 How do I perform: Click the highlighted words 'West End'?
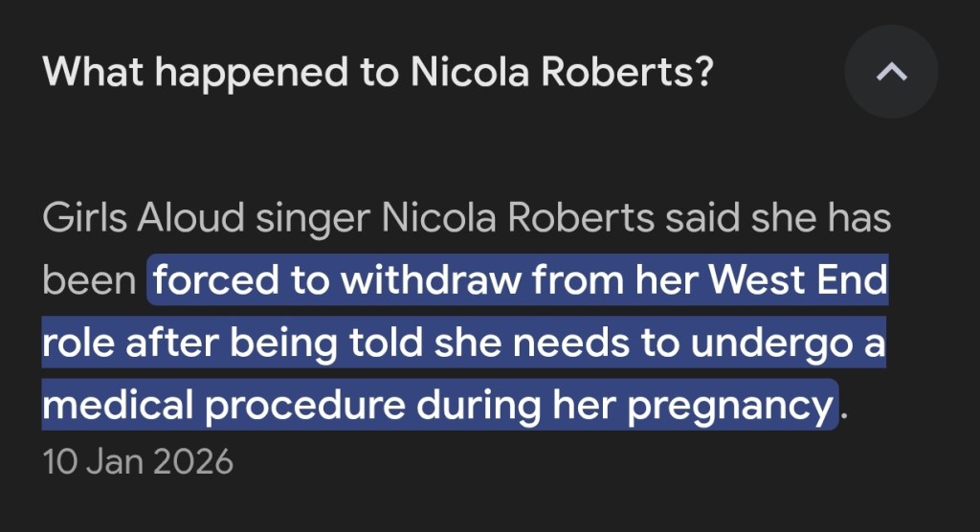[805, 282]
